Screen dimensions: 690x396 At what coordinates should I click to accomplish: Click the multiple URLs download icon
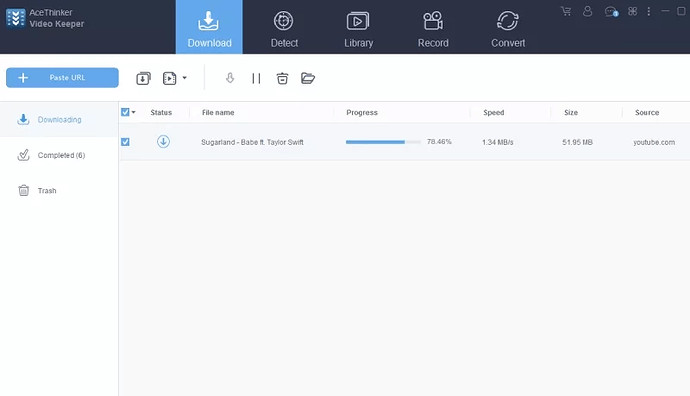(143, 78)
